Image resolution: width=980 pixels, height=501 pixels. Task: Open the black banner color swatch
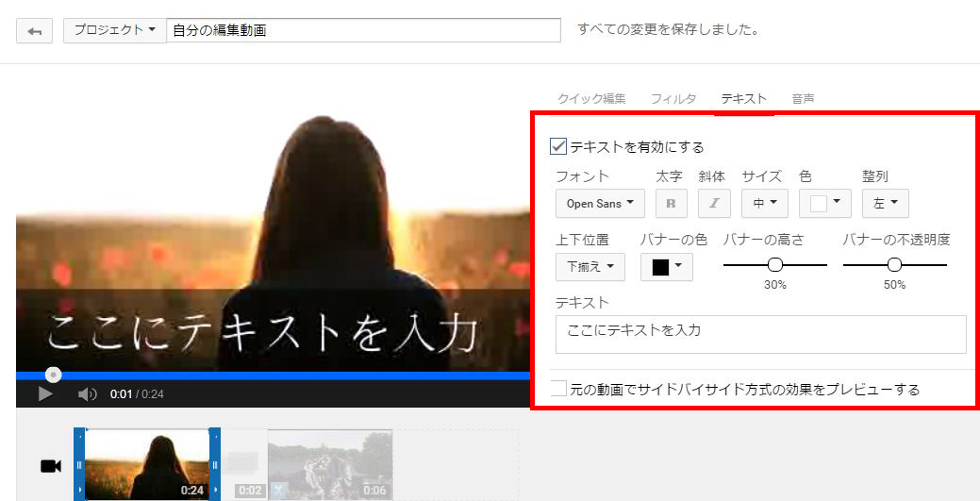tap(666, 267)
